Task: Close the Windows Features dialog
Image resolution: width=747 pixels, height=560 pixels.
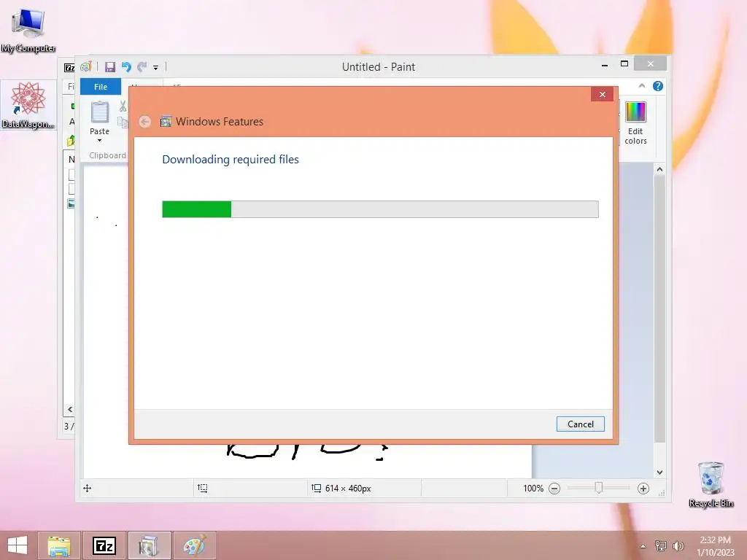Action: coord(602,94)
